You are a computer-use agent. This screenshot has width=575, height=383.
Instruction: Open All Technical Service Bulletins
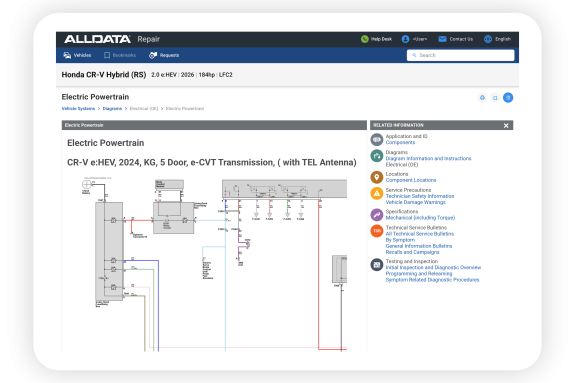click(420, 234)
